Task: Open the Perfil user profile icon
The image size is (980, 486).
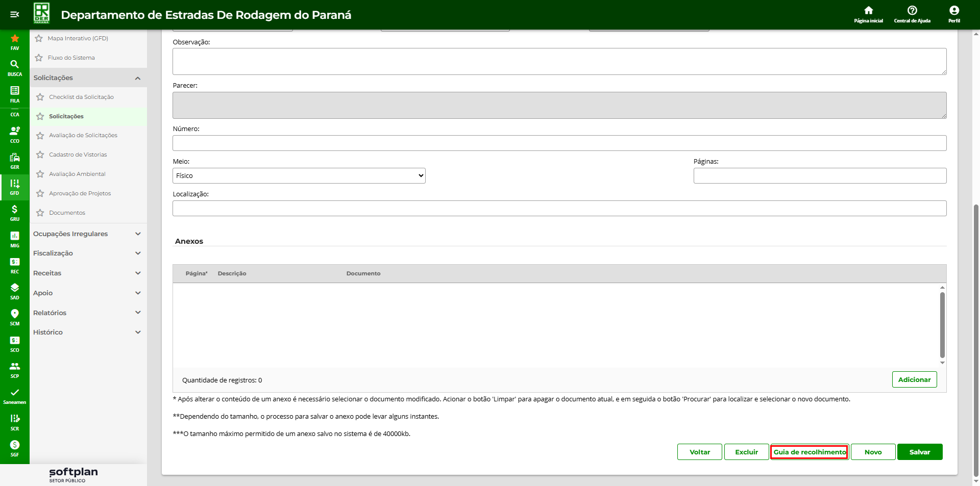Action: point(954,14)
